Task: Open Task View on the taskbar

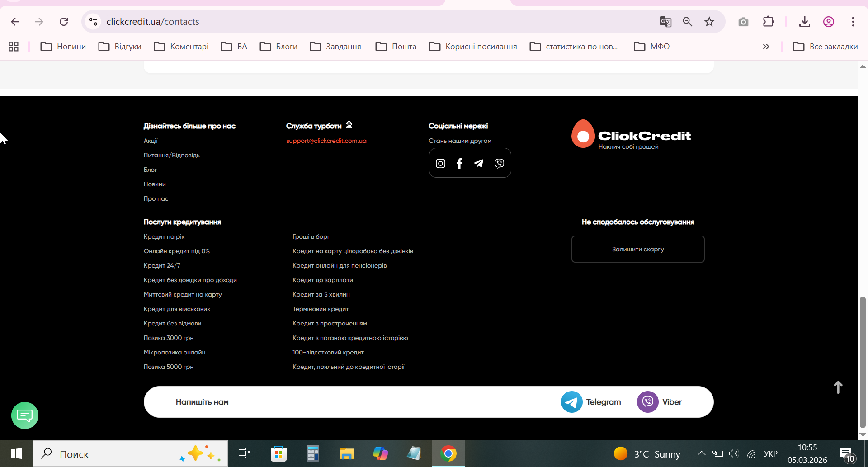Action: (x=244, y=453)
